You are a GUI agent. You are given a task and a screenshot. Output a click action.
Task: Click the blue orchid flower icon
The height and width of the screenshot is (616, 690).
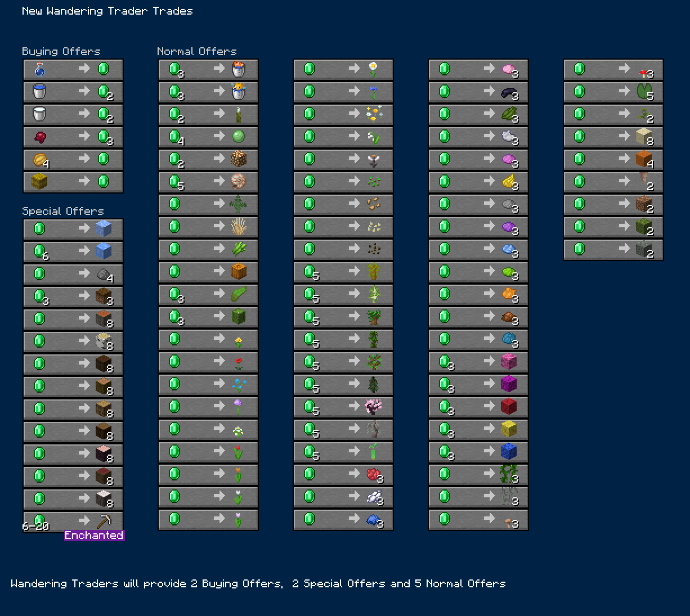tap(239, 384)
